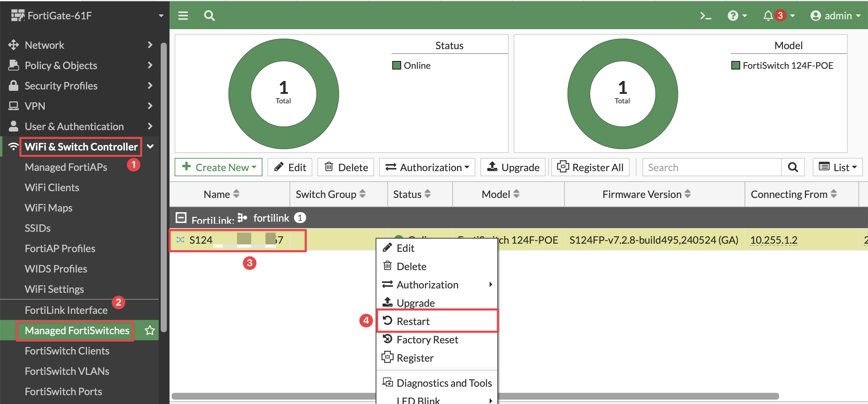This screenshot has width=868, height=404.
Task: Open Managed FortiAPs page
Action: coord(66,167)
